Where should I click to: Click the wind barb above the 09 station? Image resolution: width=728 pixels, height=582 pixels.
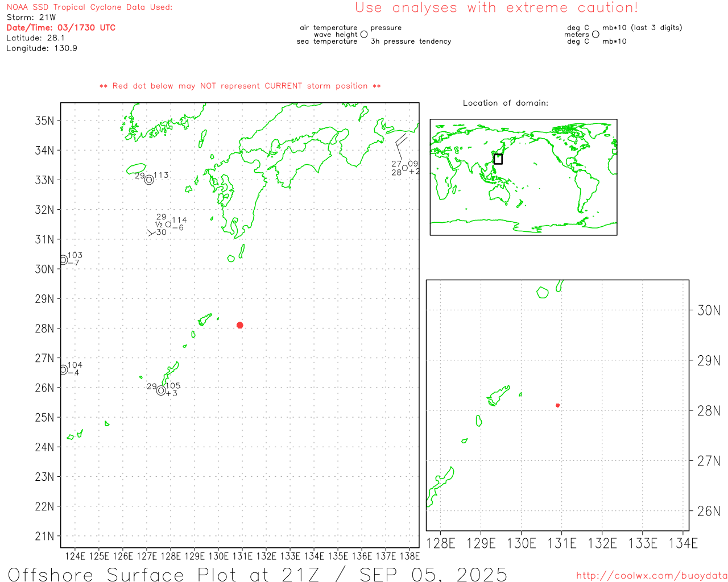point(400,148)
